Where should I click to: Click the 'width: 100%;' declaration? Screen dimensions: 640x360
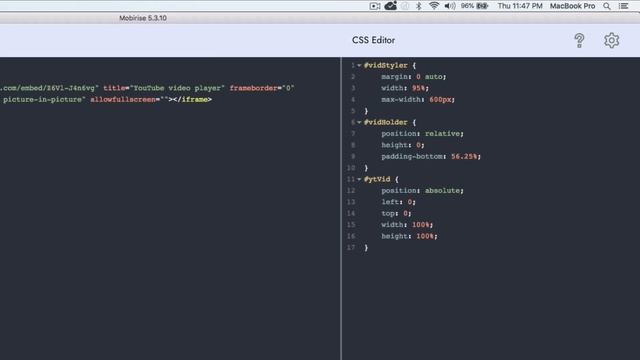pyautogui.click(x=407, y=225)
